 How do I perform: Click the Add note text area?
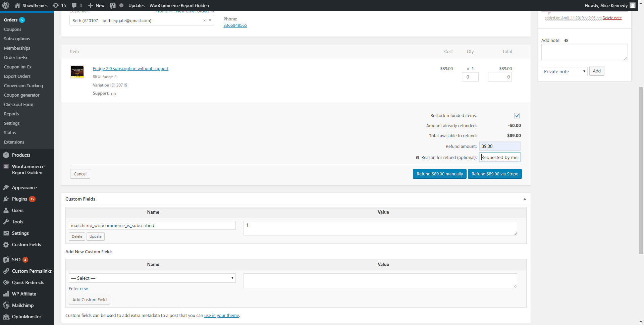click(584, 52)
